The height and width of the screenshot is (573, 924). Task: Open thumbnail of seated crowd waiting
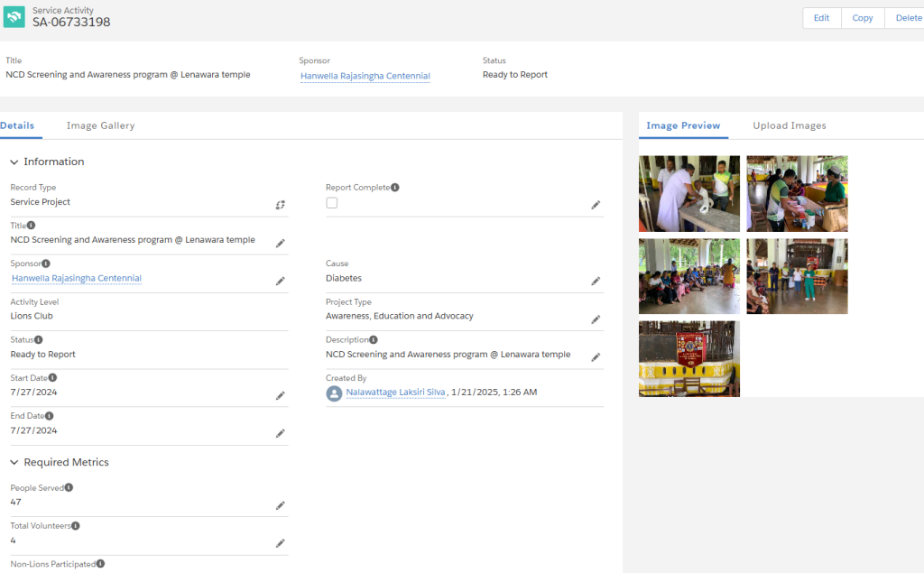[688, 276]
